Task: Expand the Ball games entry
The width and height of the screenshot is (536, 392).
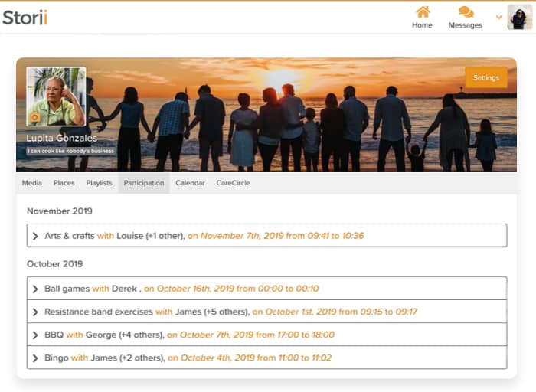Action: [35, 289]
